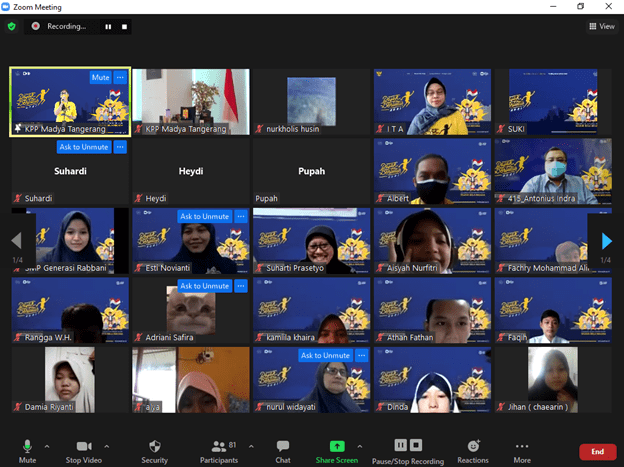Click Ask to Unmute on Esti Novianti

tap(204, 216)
